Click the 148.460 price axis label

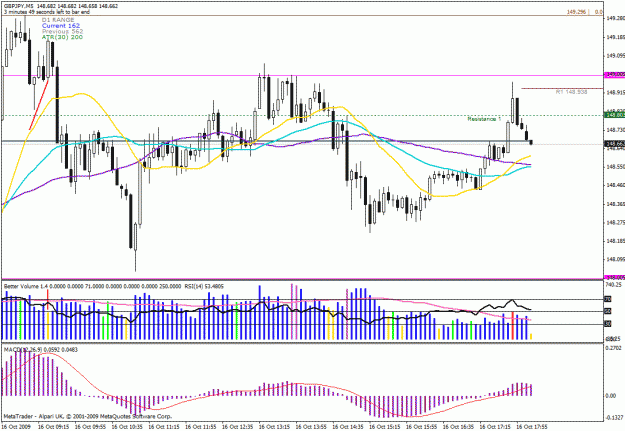tap(615, 185)
